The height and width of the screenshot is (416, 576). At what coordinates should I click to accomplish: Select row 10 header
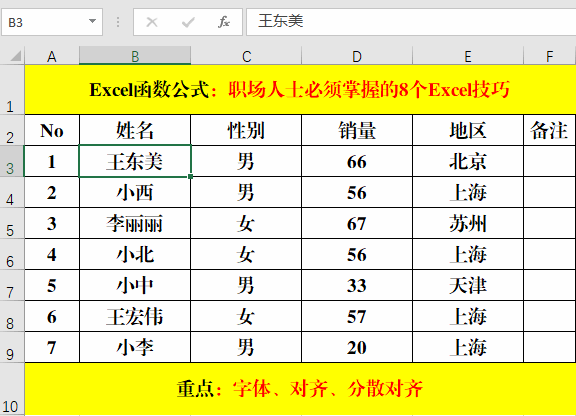pos(12,389)
